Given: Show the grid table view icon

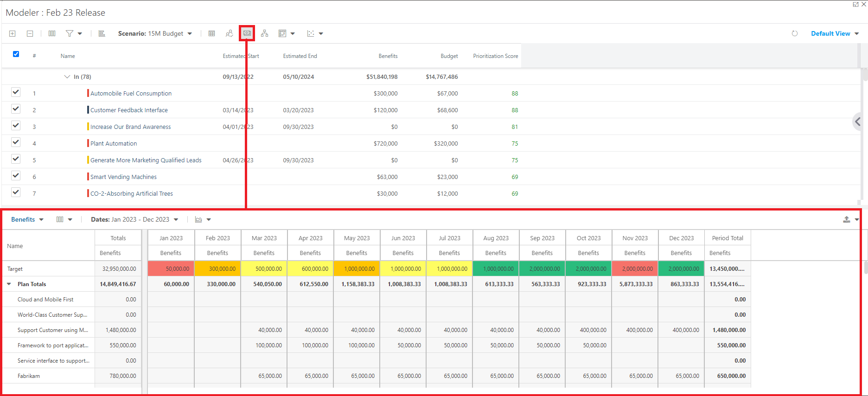Looking at the screenshot, I should click(x=212, y=33).
